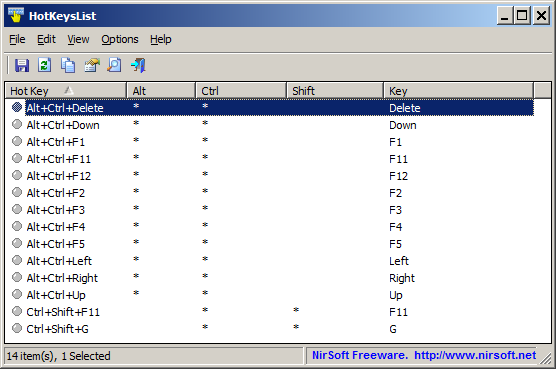Click the round icon beside Alt+Ctrl+Delete
Screen dimensions: 556x369
coord(17,107)
